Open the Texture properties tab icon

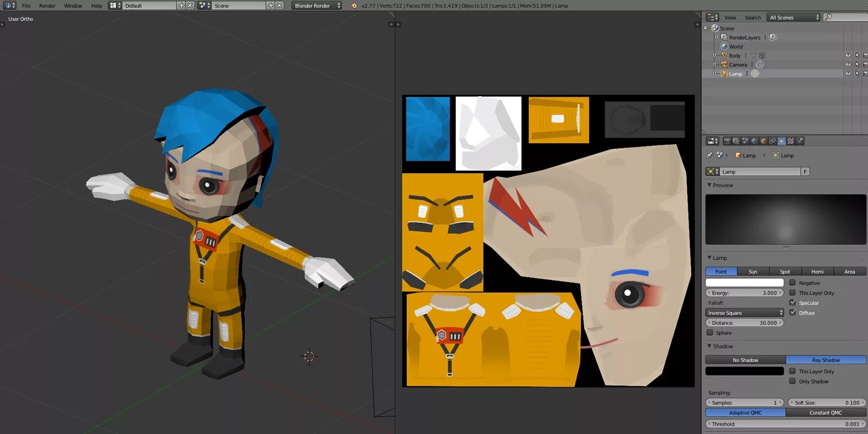coord(790,141)
